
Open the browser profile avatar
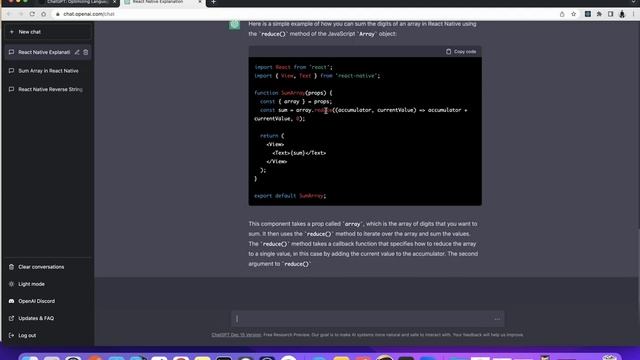tap(622, 14)
